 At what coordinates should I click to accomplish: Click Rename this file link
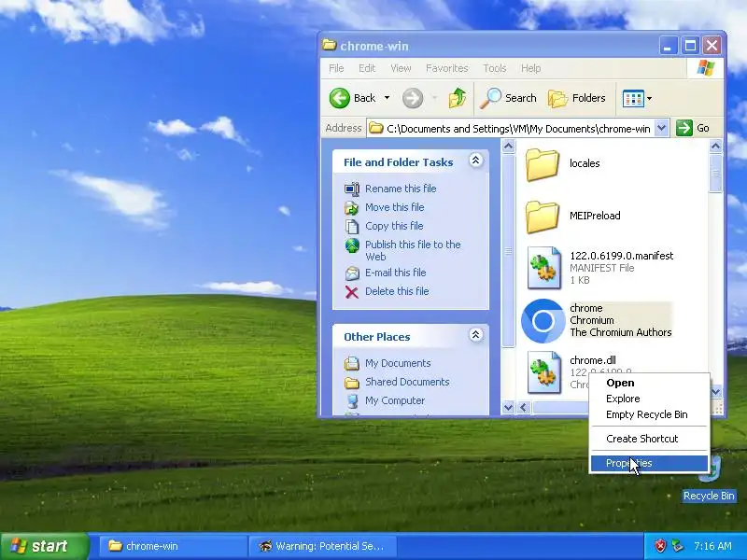[401, 189]
